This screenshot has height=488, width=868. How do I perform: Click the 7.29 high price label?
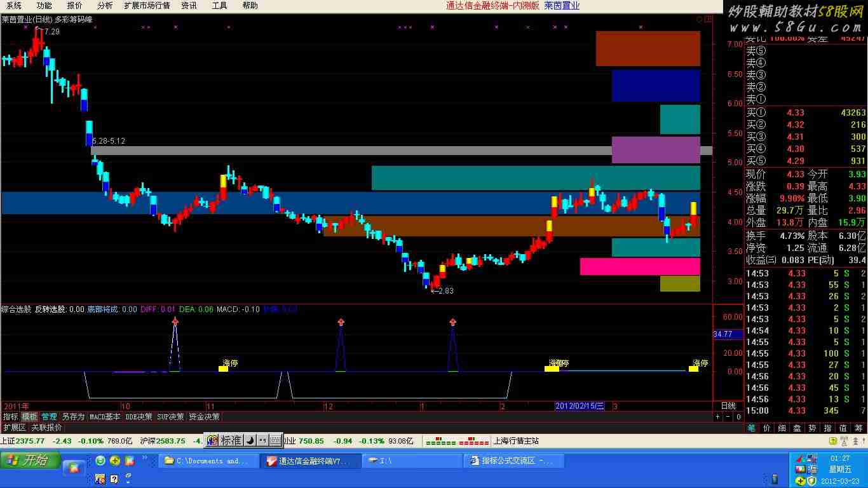click(x=51, y=31)
